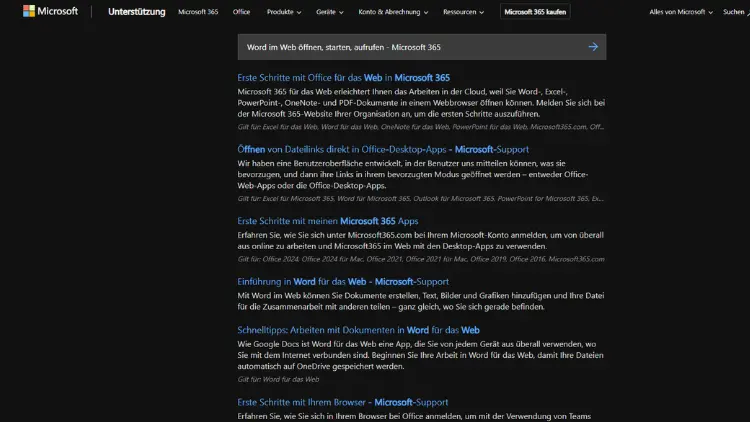Click 'Gilt für: Word für das Web' text

(278, 379)
